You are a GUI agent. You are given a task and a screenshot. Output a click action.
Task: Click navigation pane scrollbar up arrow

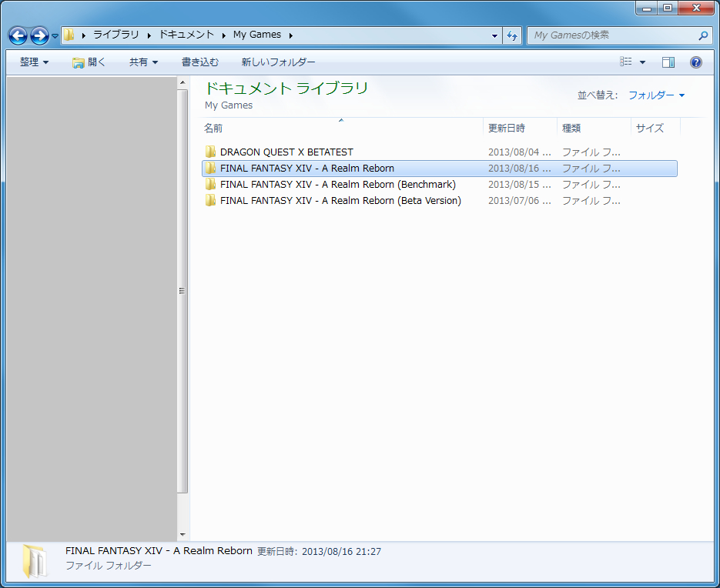183,82
